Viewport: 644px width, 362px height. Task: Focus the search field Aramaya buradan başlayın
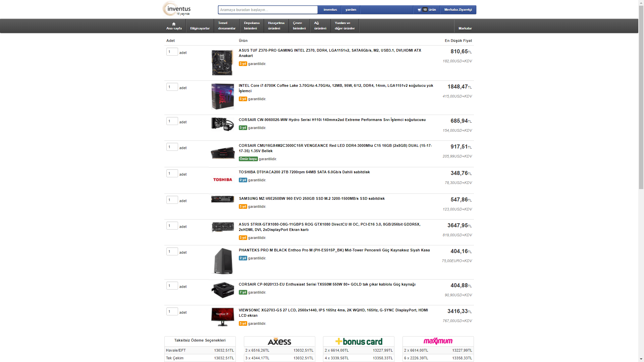(x=268, y=10)
